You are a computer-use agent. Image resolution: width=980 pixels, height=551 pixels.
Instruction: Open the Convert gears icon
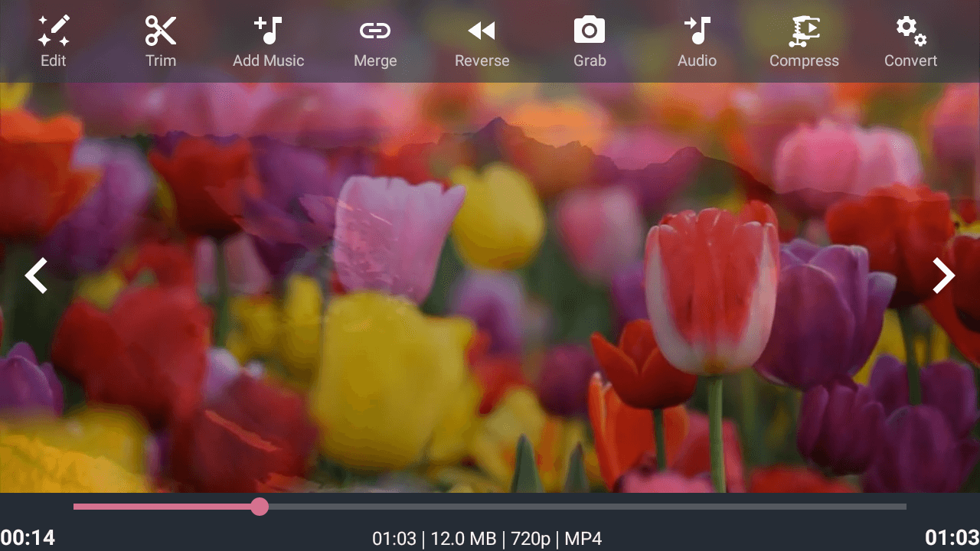pos(911,31)
